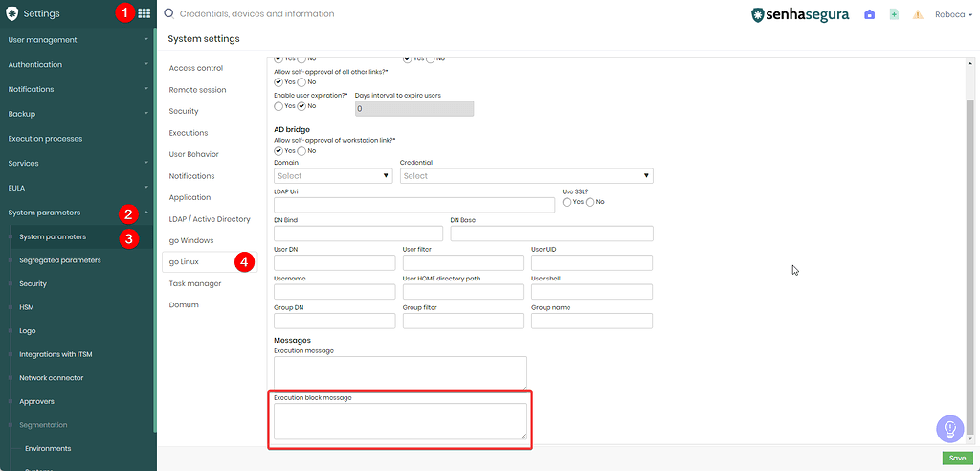Expand User management sidebar section
The width and height of the screenshot is (980, 471).
(77, 40)
